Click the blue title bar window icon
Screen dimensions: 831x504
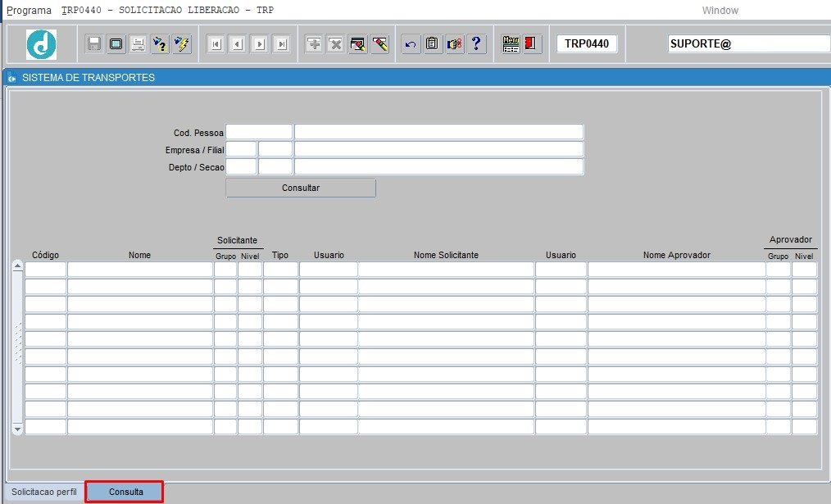pos(11,78)
